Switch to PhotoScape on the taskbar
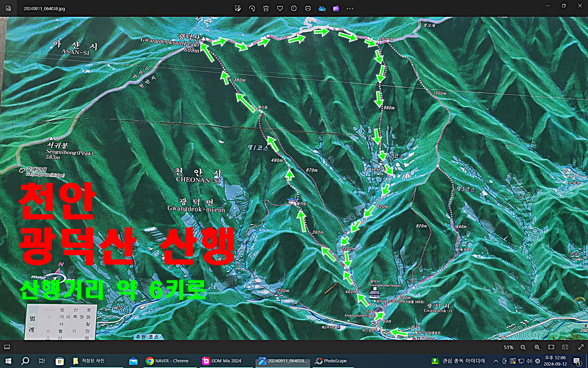 [x=331, y=361]
